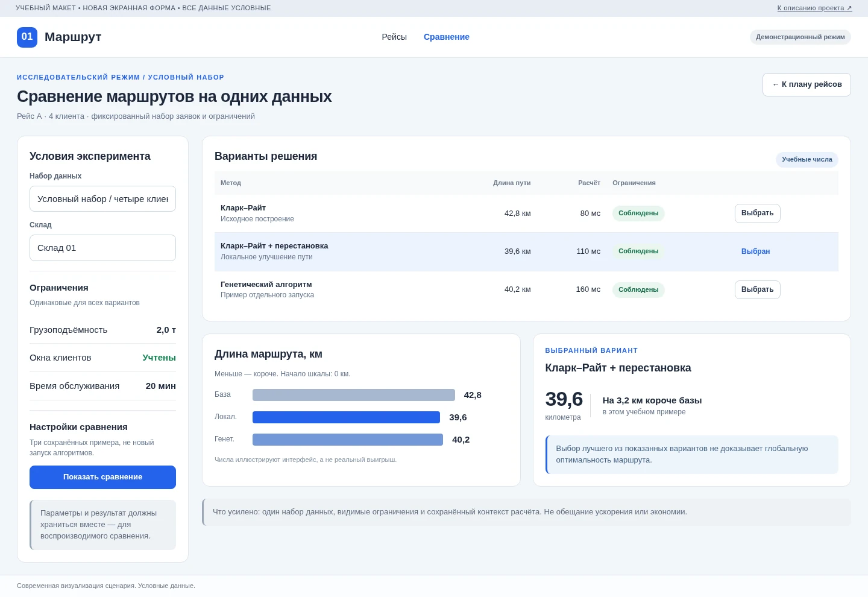Select Выбрать for Генетический алгоритм row

pos(757,289)
